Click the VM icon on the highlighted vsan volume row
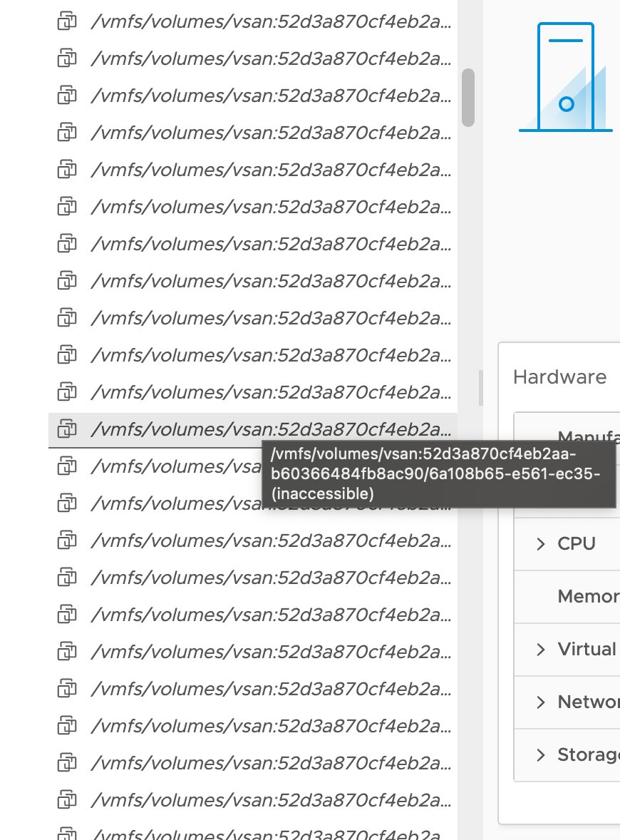This screenshot has width=620, height=840. (x=66, y=429)
